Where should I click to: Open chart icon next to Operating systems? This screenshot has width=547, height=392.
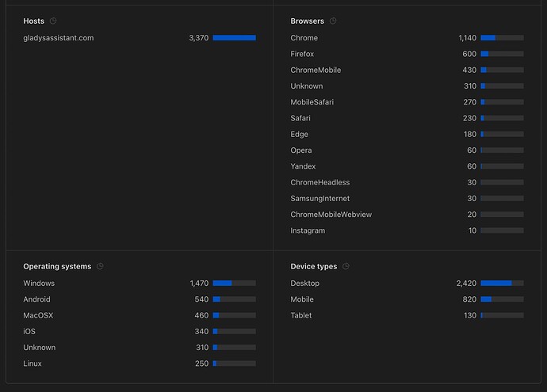pos(100,267)
